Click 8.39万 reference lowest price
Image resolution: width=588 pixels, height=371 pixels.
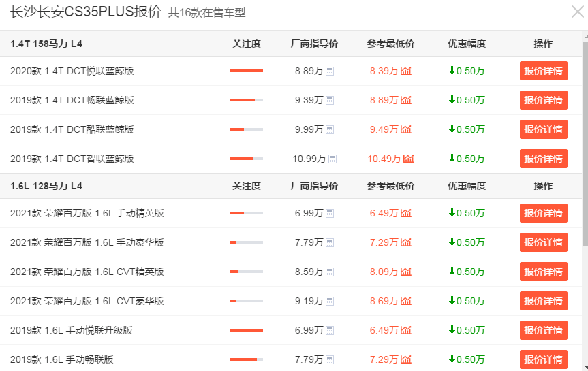(x=384, y=71)
